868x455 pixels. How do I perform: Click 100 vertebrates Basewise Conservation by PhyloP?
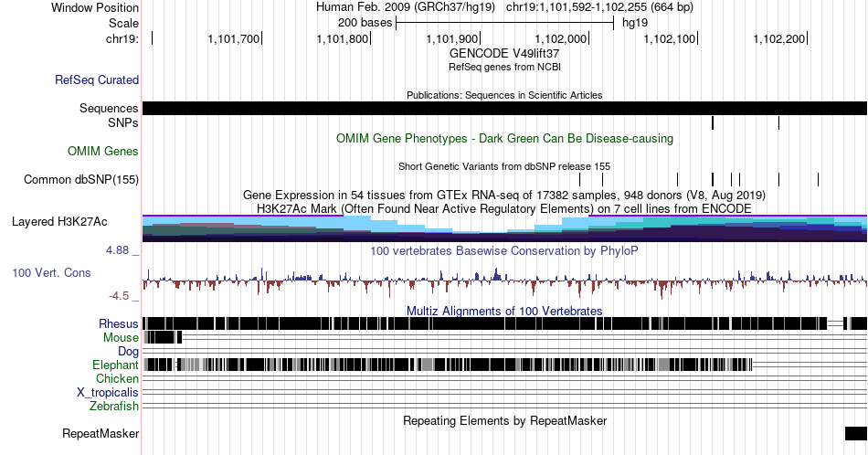tap(504, 250)
